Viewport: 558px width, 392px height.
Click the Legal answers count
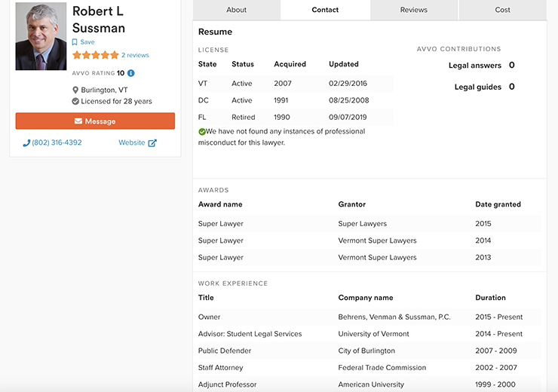512,65
